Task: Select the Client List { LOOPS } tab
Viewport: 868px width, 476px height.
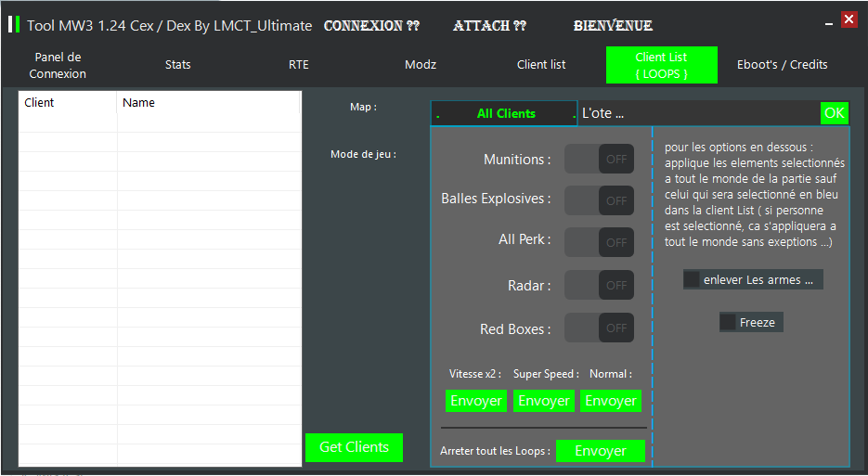Action: point(662,65)
